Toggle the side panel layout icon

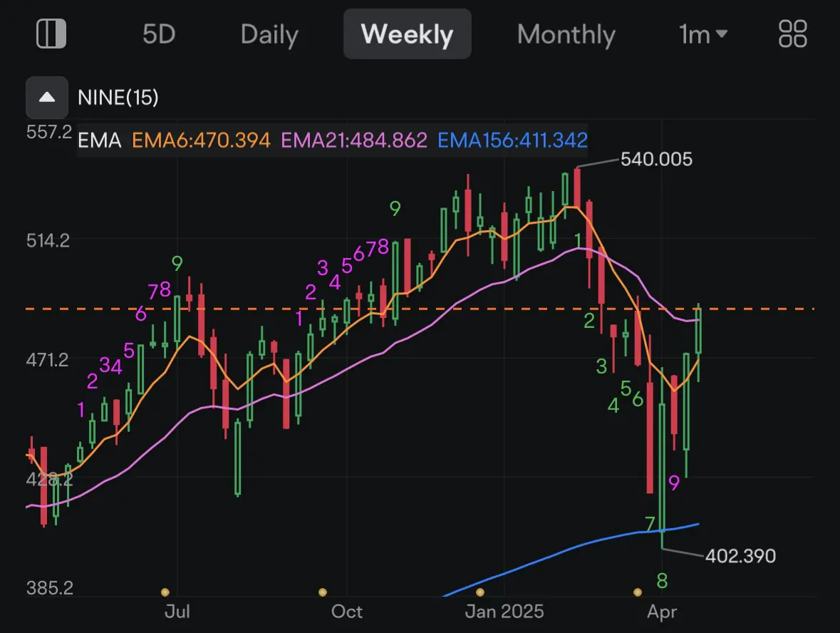point(51,34)
